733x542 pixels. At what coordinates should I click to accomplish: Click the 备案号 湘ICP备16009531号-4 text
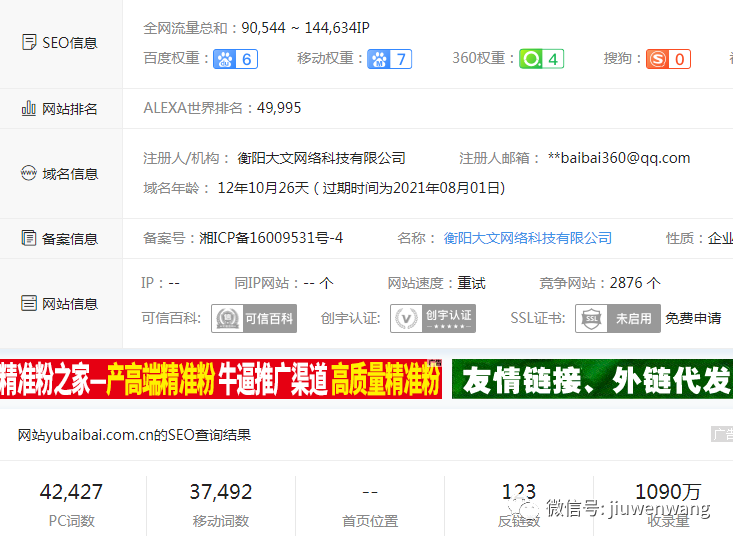271,238
